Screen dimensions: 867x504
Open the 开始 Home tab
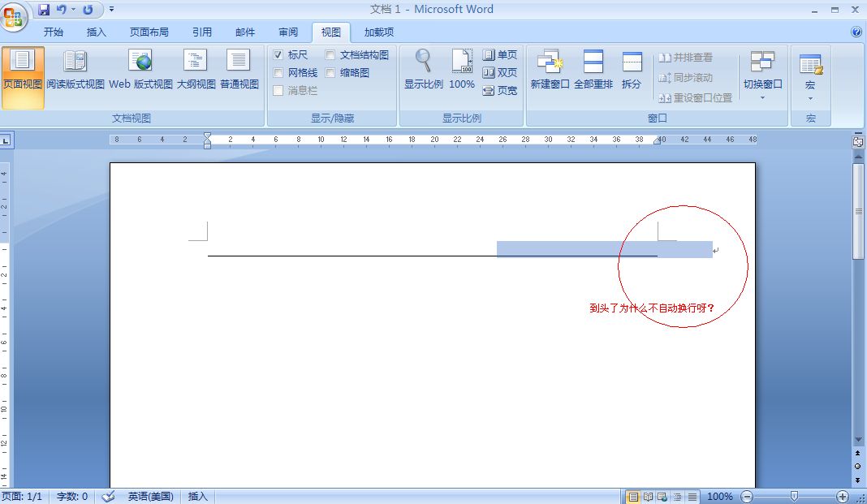54,32
